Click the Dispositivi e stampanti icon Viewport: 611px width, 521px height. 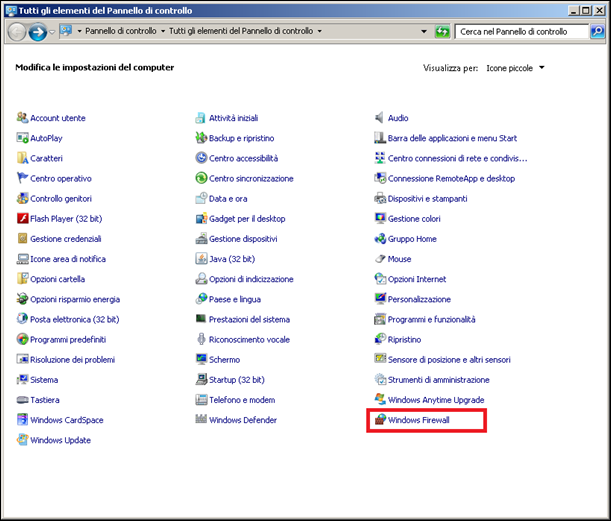pyautogui.click(x=380, y=198)
